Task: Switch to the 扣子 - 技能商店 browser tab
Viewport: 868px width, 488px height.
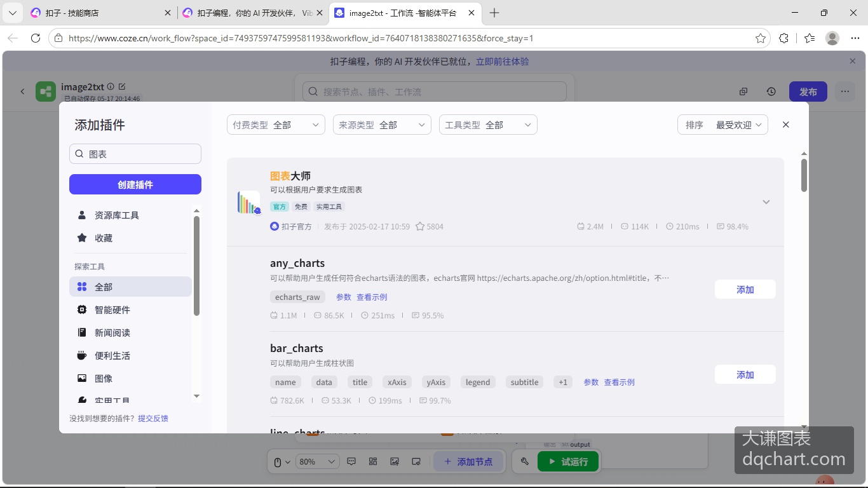Action: (102, 13)
